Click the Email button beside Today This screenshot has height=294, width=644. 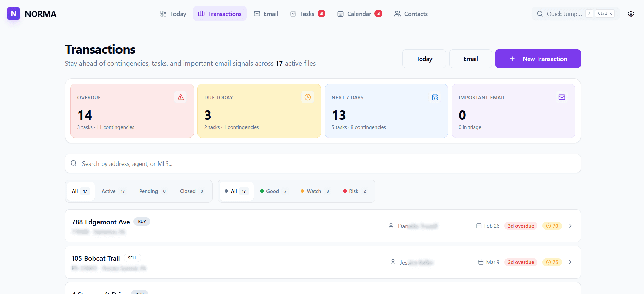[470, 59]
